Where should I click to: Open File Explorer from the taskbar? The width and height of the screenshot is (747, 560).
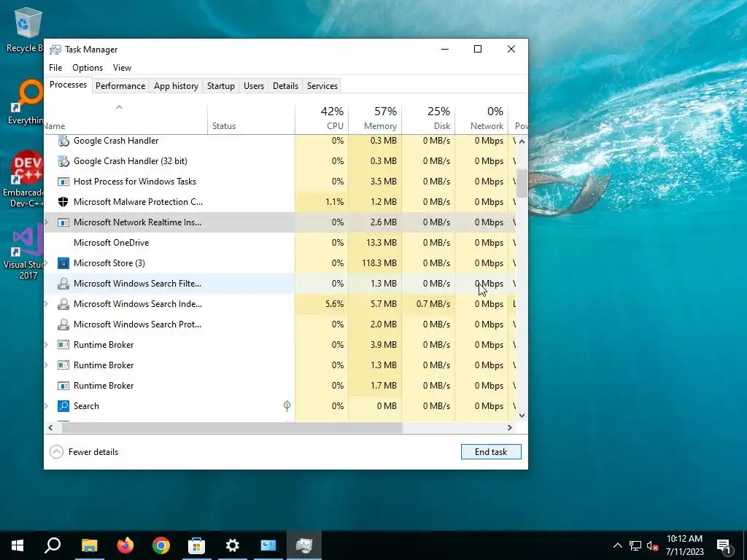(x=89, y=545)
